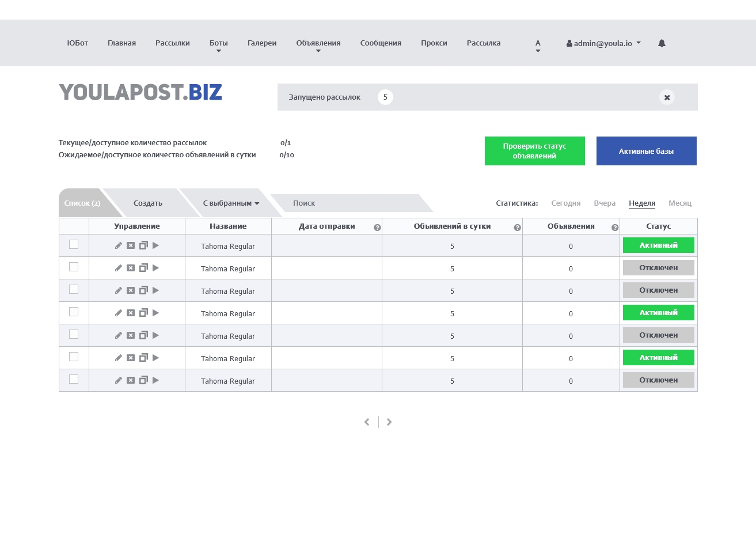
Task: Click help icon beside 'Дата отправки' header
Action: (x=377, y=228)
